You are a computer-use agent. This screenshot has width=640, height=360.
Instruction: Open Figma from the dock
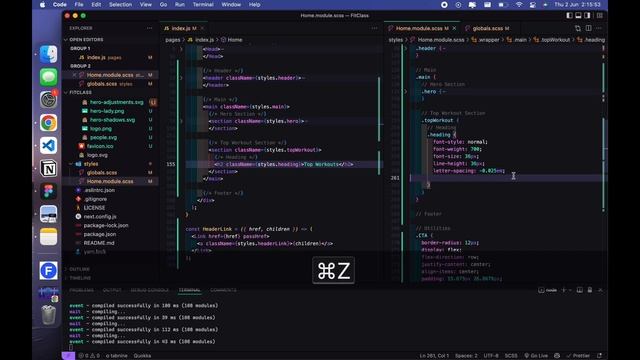(x=49, y=191)
